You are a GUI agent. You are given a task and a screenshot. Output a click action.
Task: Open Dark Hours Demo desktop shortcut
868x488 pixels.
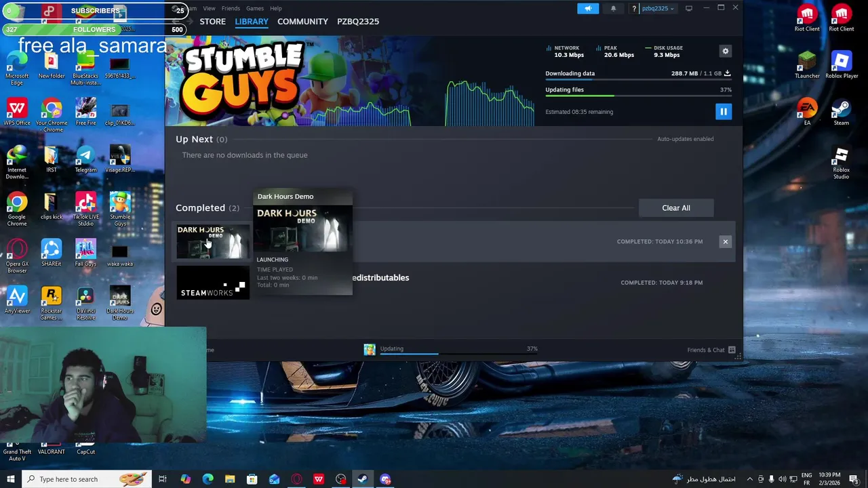pos(120,304)
